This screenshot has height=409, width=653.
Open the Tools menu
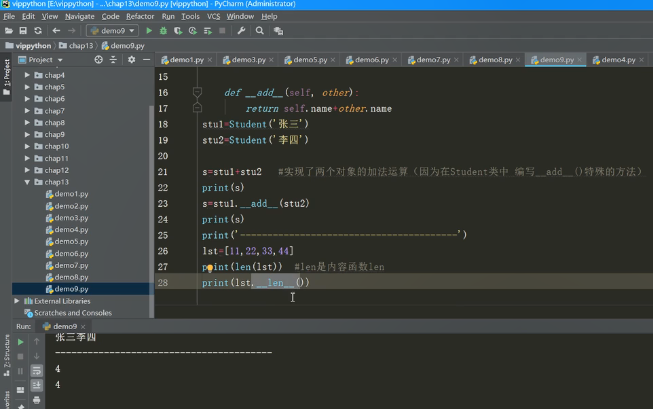(190, 17)
